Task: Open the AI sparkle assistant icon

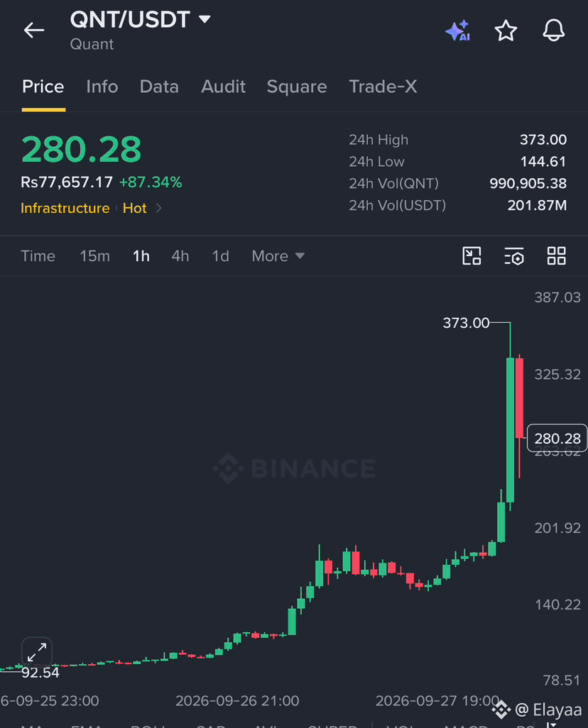Action: [x=458, y=31]
